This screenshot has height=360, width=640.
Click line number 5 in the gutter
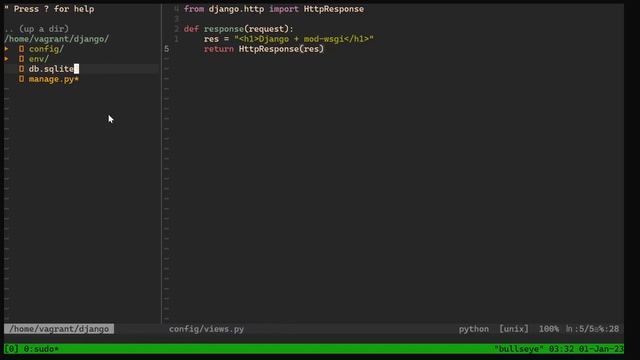167,49
